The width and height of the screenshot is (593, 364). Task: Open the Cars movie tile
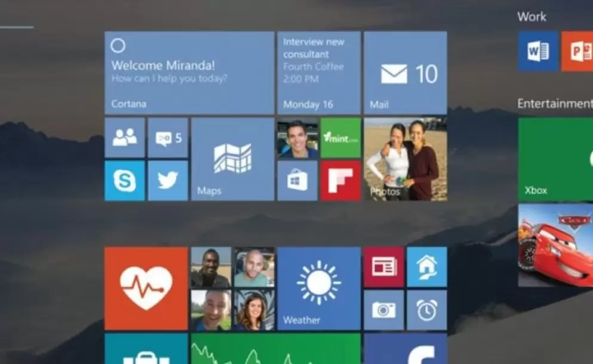(555, 245)
